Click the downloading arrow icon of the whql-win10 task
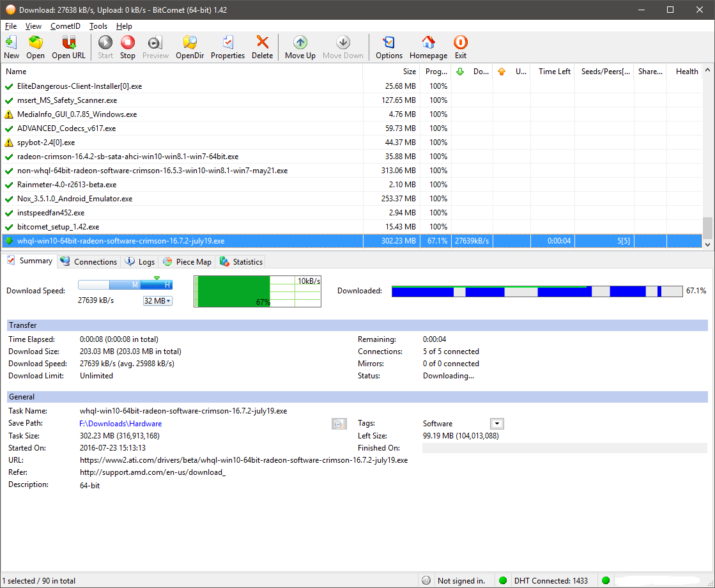The height and width of the screenshot is (588, 715). (9, 242)
